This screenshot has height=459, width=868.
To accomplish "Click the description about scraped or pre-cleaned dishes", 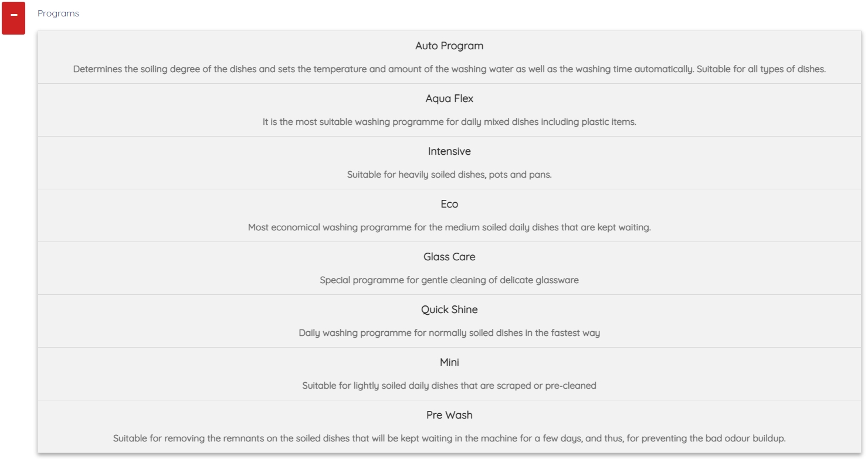I will point(449,386).
